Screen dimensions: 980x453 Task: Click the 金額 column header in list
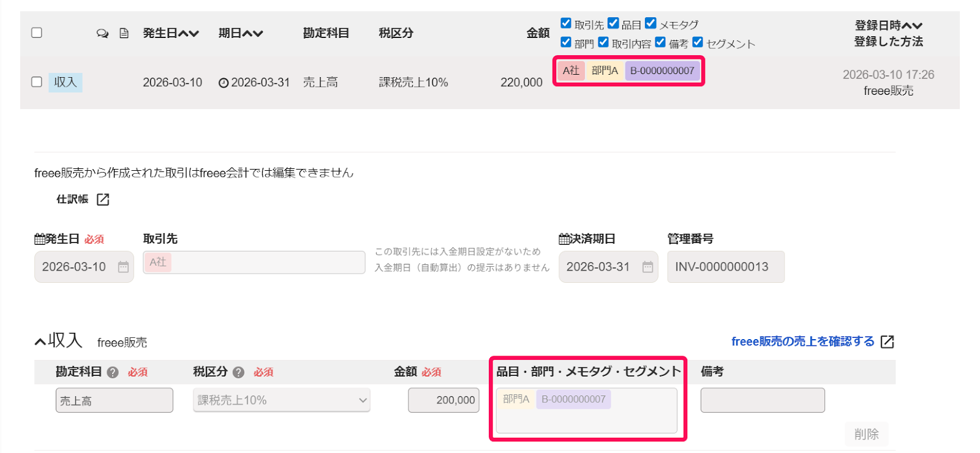click(x=538, y=33)
